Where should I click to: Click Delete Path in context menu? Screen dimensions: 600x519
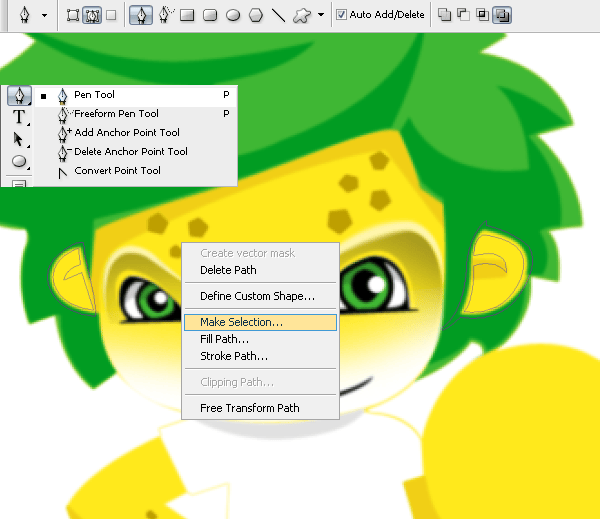260,270
